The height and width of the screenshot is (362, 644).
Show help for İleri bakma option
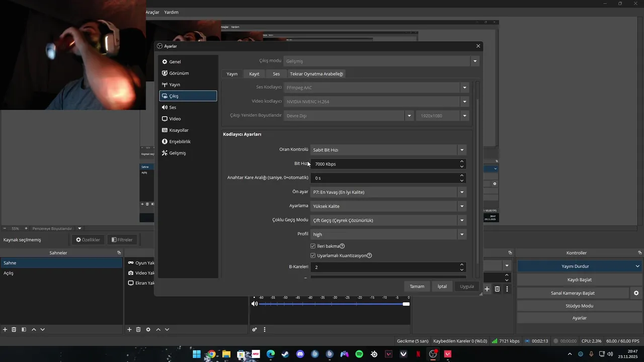(342, 246)
